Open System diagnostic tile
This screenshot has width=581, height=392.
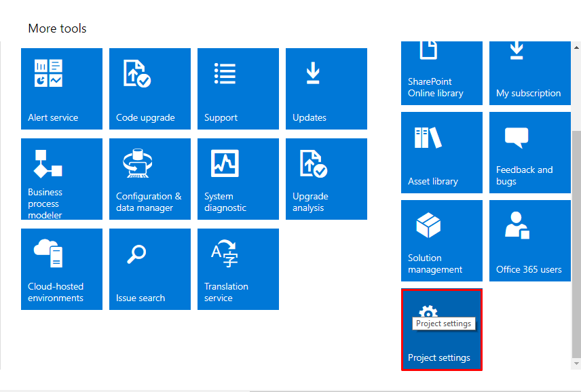pos(238,179)
